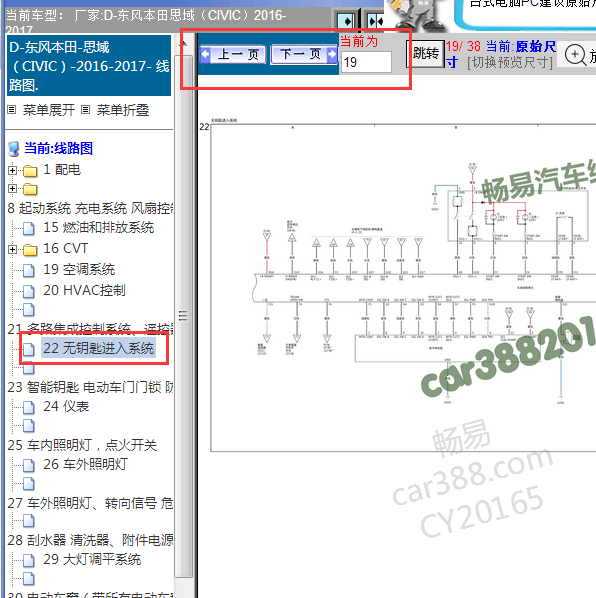Click the 当前:线路图 heading
Viewport: 596px width, 598px height.
pyautogui.click(x=58, y=148)
